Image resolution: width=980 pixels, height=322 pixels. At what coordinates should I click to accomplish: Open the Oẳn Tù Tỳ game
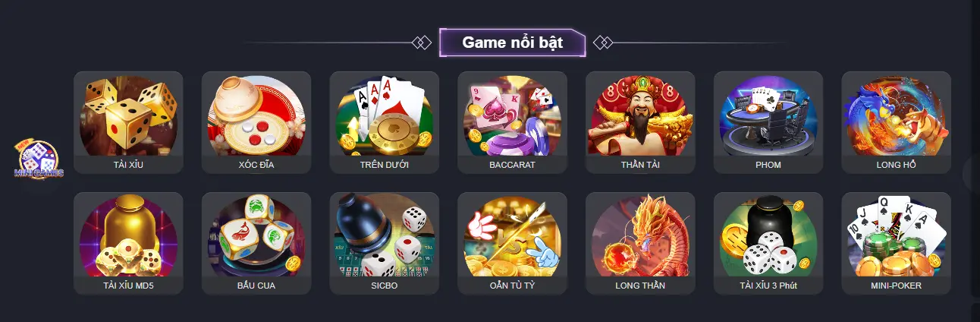point(512,243)
